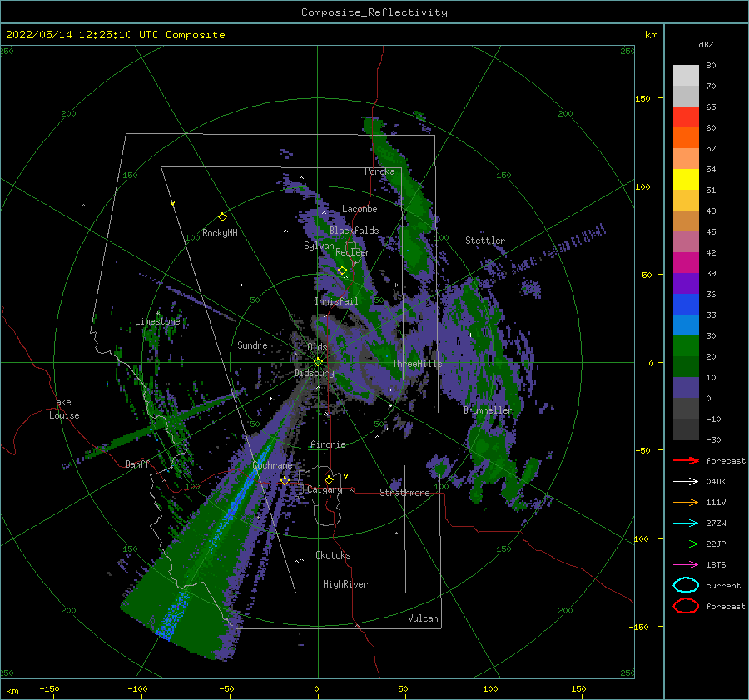Click the 2022/05/14 12:25:10 UTC timestamp
The width and height of the screenshot is (749, 700).
[x=115, y=35]
